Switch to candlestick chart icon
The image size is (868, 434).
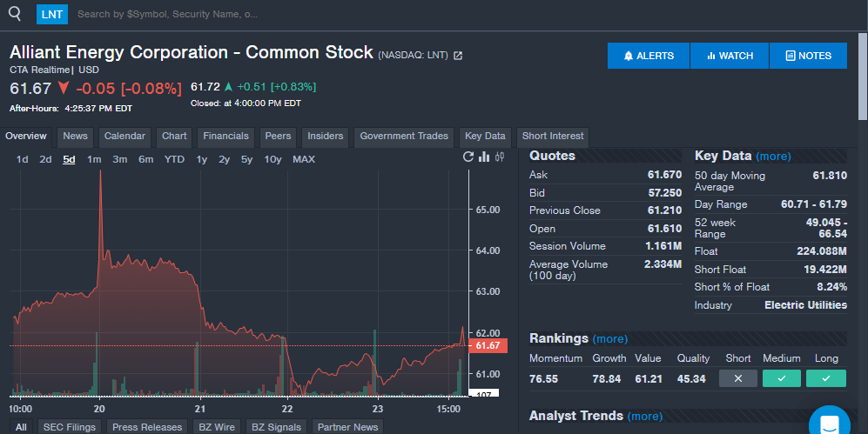tap(500, 157)
